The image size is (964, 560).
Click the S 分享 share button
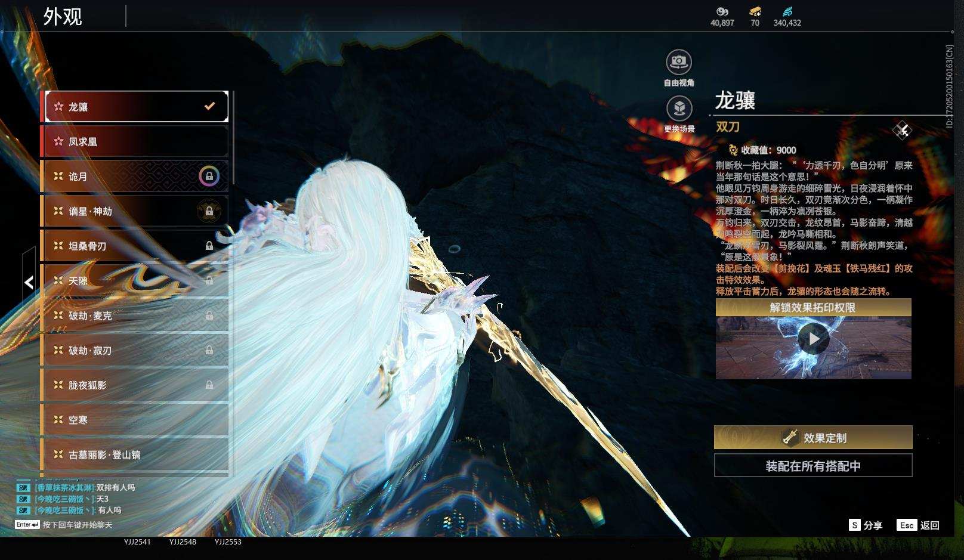point(866,525)
